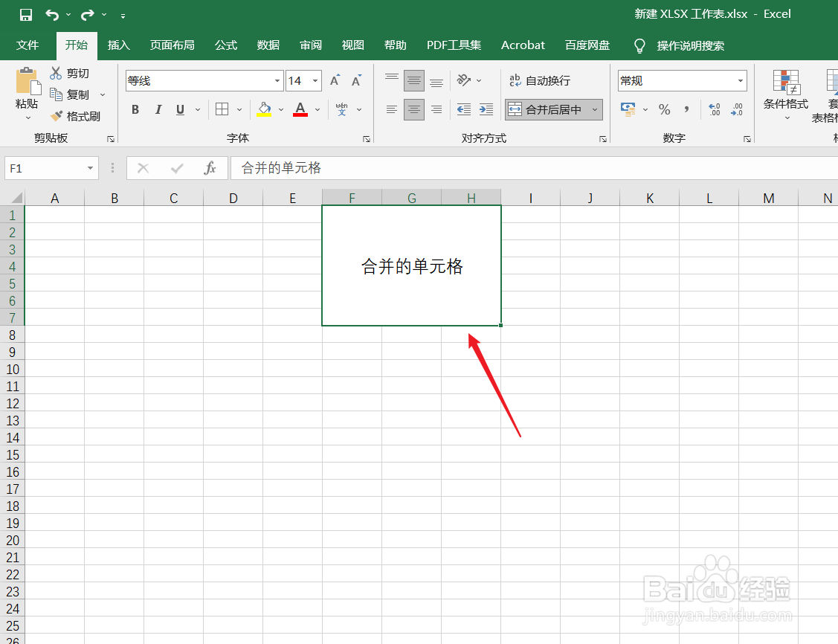Activate the 格式刷 format painter
838x644 pixels.
pyautogui.click(x=75, y=116)
